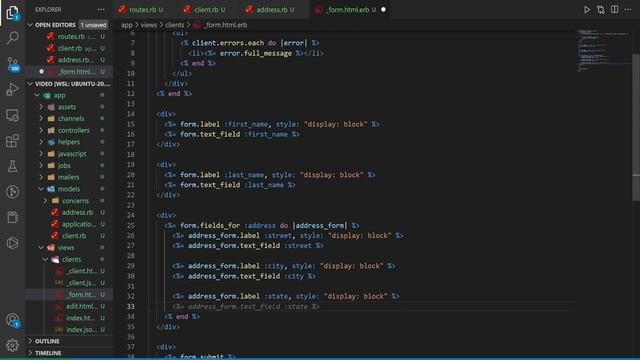
Task: Click the editor vertical scrollbar
Action: tap(636, 127)
